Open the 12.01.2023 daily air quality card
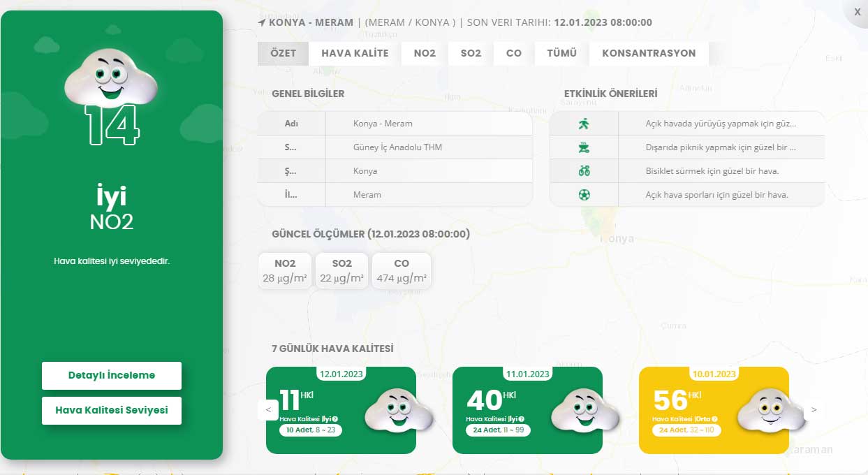Image resolution: width=868 pixels, height=475 pixels. pyautogui.click(x=341, y=410)
